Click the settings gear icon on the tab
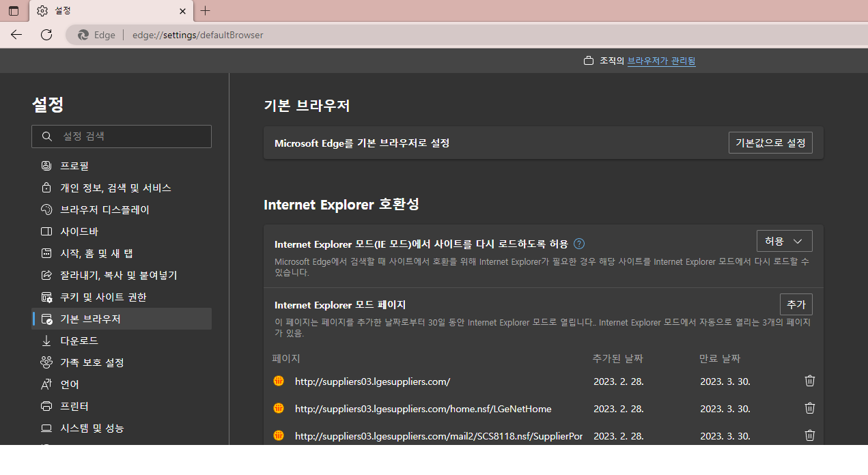This screenshot has height=475, width=868. click(x=42, y=11)
